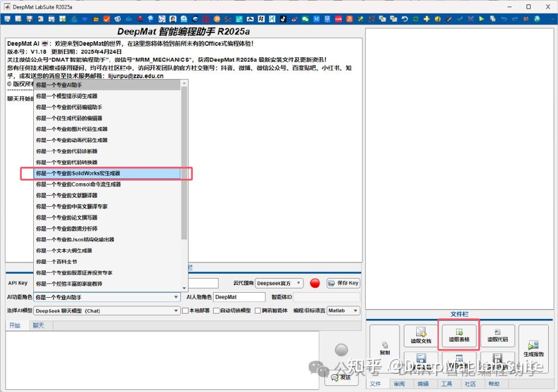Enable the 本地部署 checkbox

(185, 310)
